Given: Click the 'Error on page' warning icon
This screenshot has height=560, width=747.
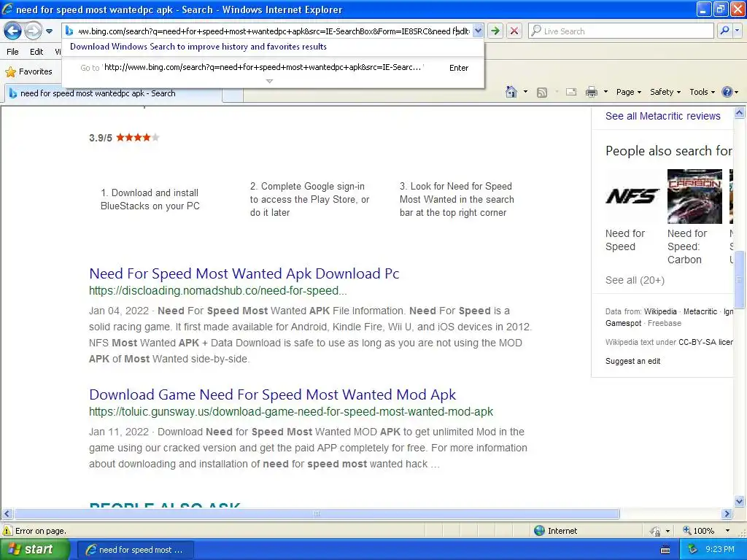Looking at the screenshot, I should (x=7, y=531).
